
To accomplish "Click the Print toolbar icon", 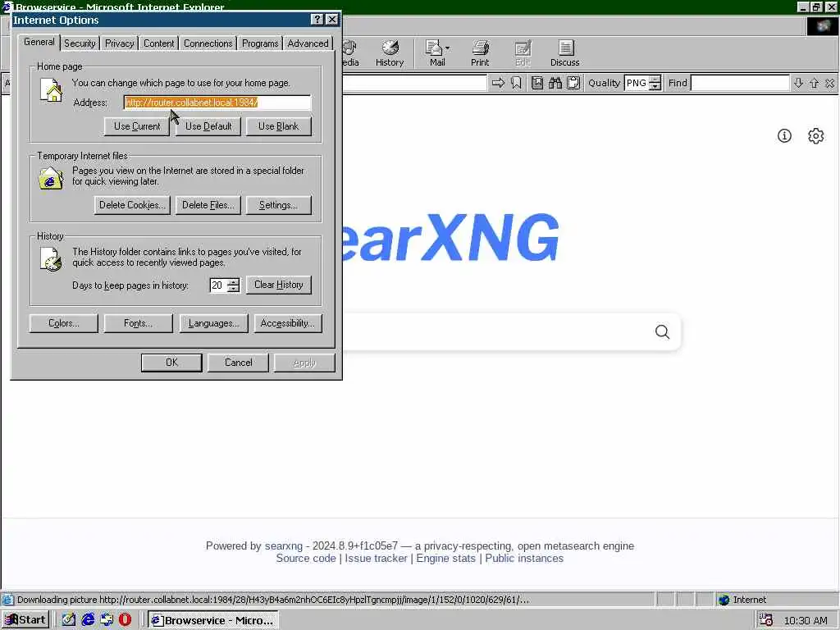I will pyautogui.click(x=480, y=53).
